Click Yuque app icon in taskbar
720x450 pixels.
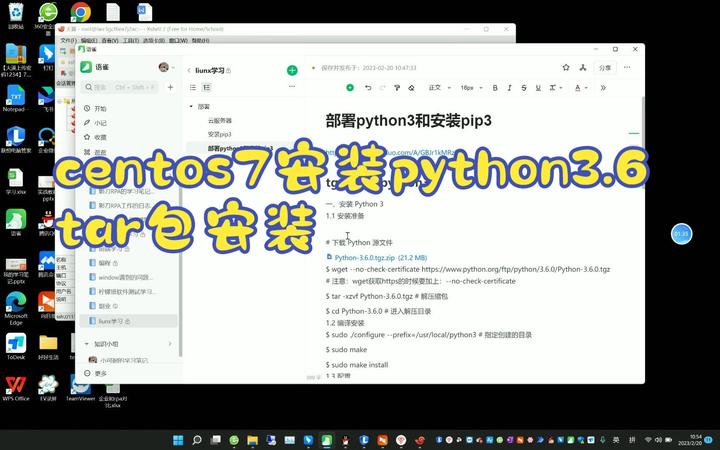tap(326, 440)
